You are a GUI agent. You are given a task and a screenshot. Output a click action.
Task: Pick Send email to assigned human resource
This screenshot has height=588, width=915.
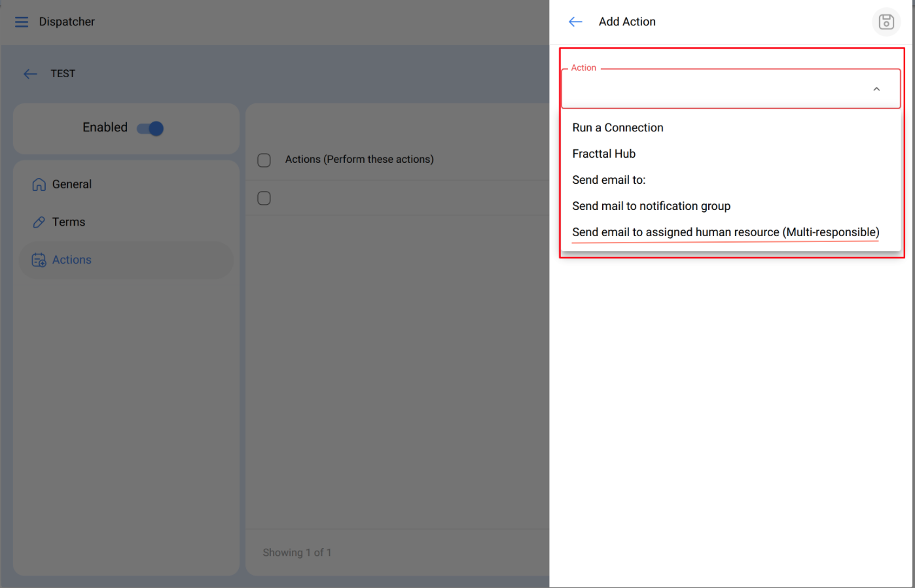click(x=725, y=233)
